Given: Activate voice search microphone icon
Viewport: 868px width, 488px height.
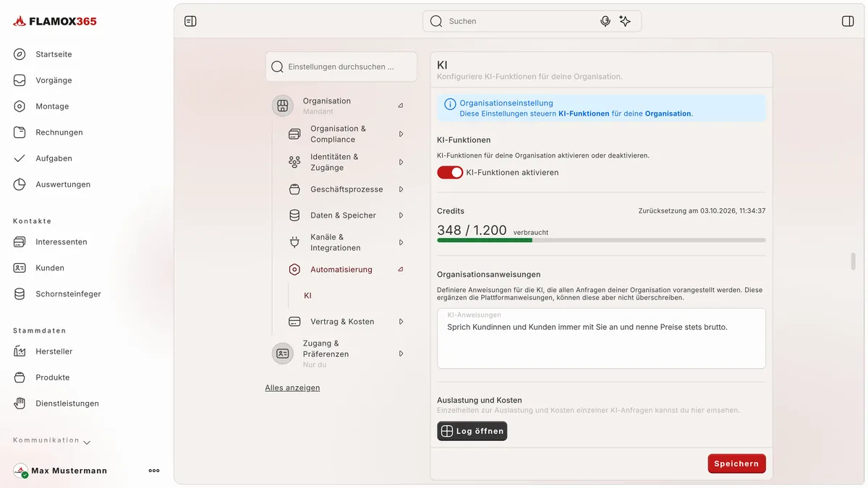Looking at the screenshot, I should click(605, 21).
